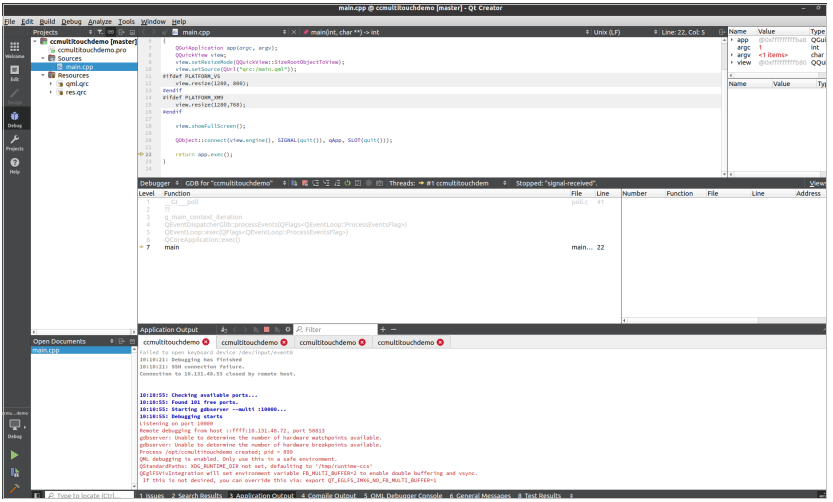Collapse the Sources folder in the tree
833x502 pixels.
44,58
